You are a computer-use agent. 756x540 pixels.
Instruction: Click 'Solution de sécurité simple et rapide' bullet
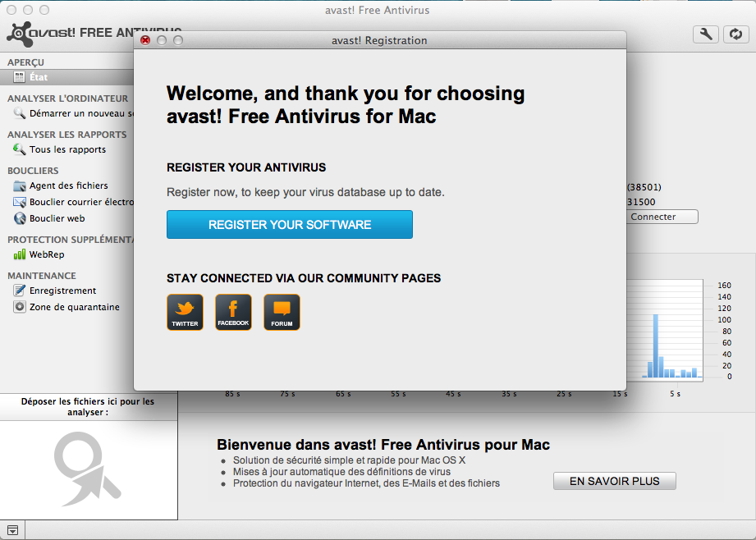click(x=349, y=460)
